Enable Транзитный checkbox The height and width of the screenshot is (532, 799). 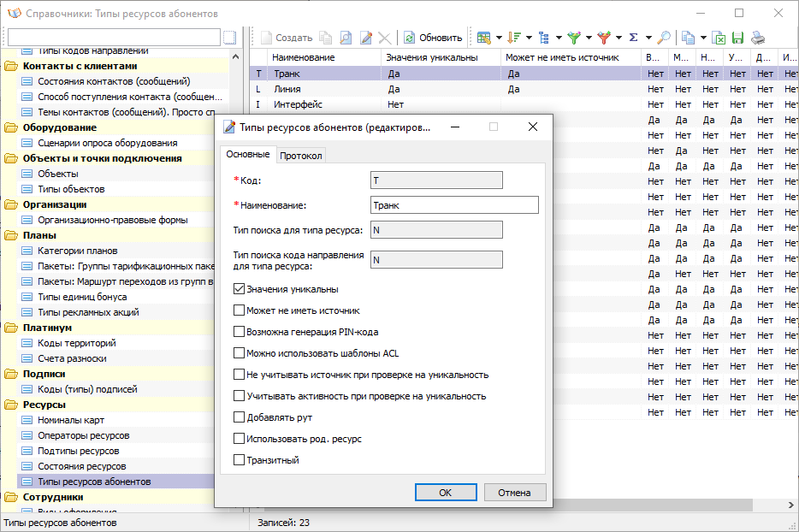coord(239,460)
